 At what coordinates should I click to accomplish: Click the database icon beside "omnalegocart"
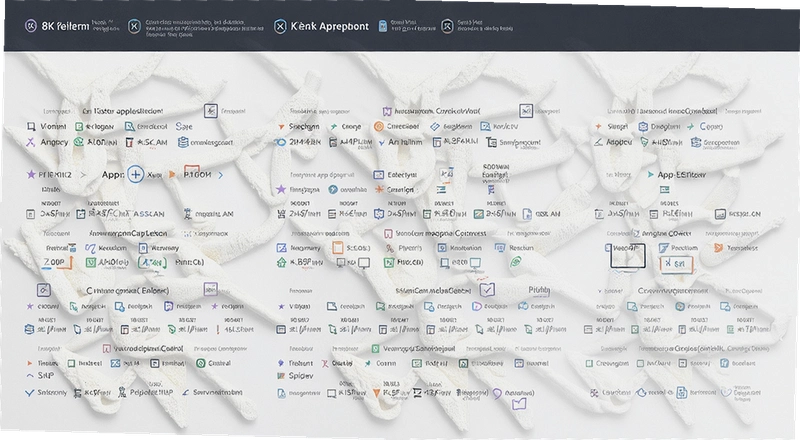[x=183, y=142]
